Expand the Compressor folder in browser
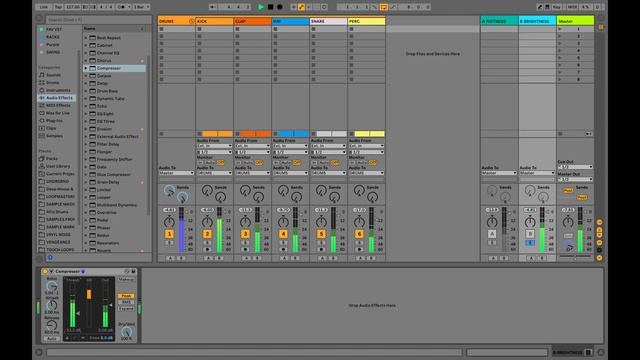 click(86, 68)
